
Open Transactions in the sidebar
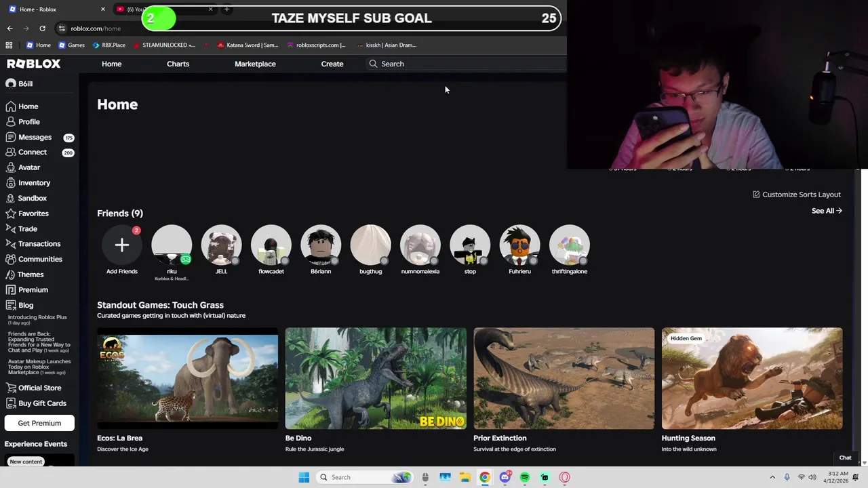coord(33,244)
